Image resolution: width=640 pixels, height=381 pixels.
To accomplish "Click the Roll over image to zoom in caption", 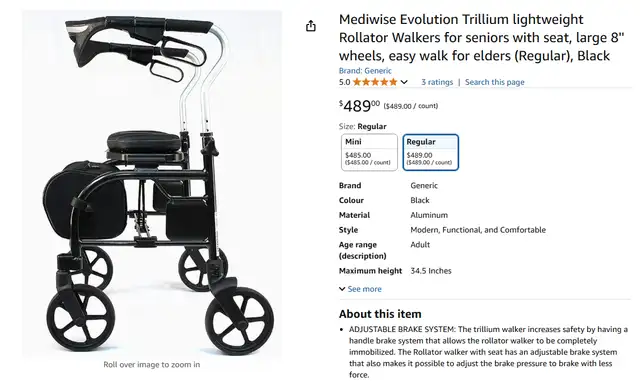I will coord(151,365).
